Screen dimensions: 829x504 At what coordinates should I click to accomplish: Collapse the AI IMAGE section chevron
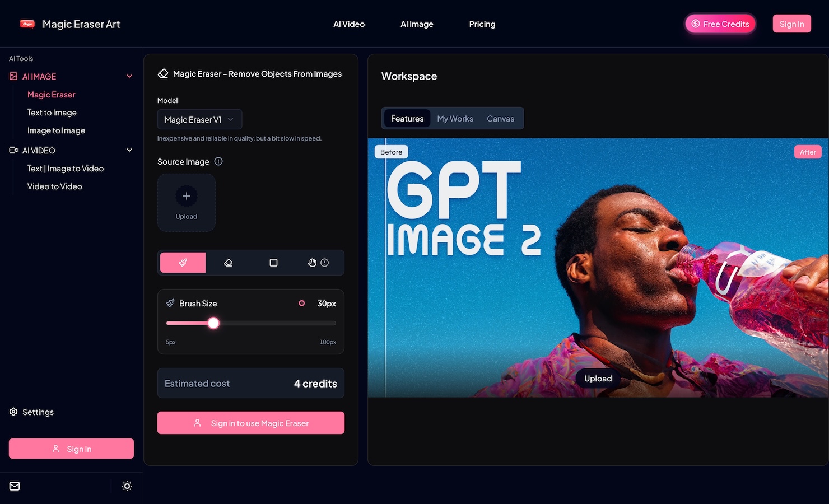pos(129,76)
